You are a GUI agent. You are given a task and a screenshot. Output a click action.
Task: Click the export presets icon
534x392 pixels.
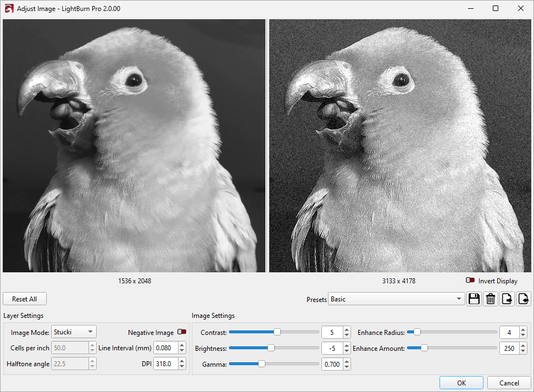507,299
